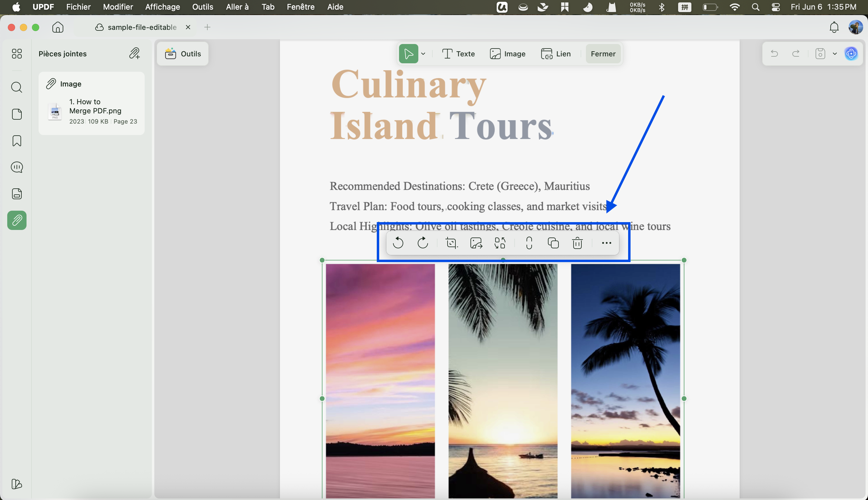Viewport: 868px width, 500px height.
Task: Open the Fenêtre menu
Action: (300, 7)
